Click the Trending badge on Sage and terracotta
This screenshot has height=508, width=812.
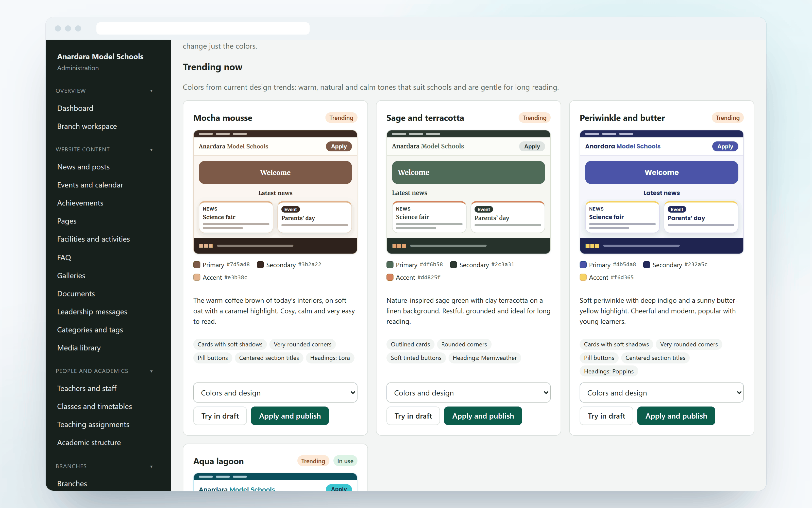click(x=534, y=118)
